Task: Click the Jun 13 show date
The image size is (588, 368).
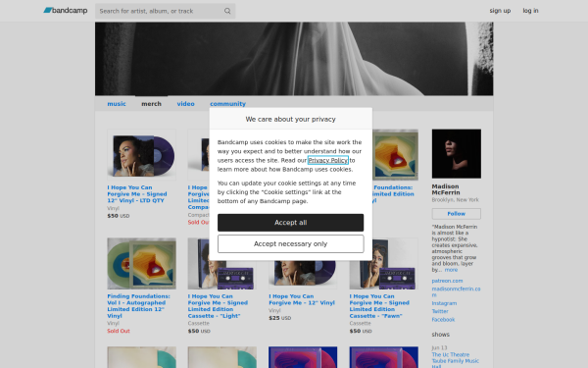Action: (x=439, y=347)
